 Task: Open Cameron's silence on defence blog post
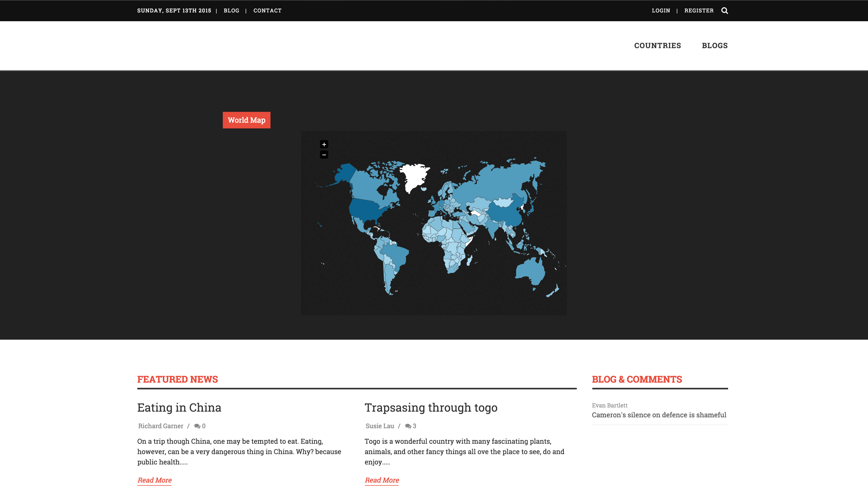(x=659, y=415)
